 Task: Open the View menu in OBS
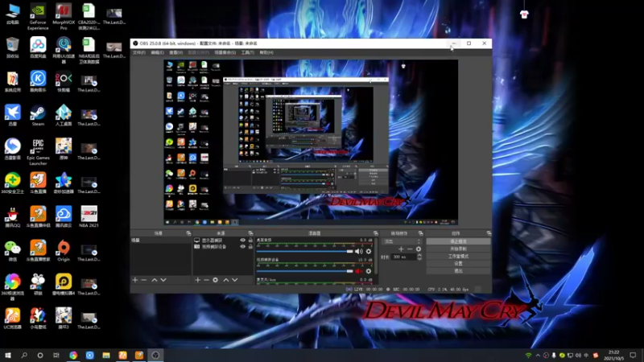[175, 52]
